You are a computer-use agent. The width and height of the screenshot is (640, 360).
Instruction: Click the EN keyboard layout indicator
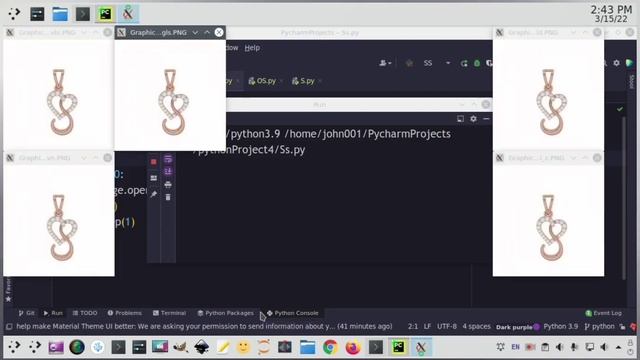(x=516, y=347)
